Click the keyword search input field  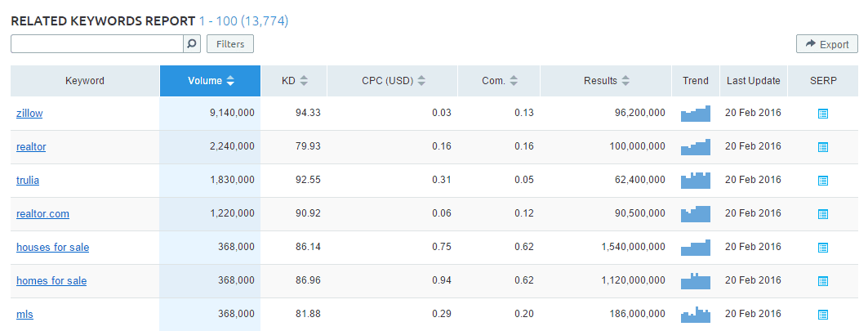[96, 43]
